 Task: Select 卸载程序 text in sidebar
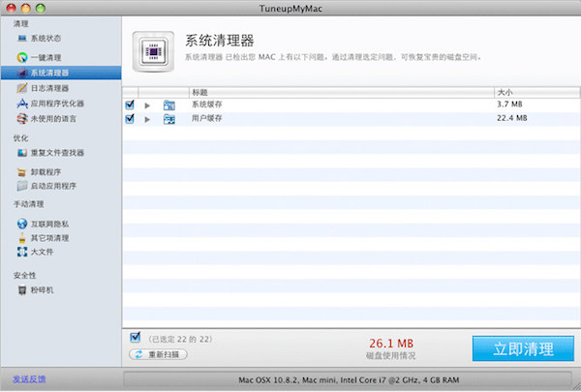coord(46,172)
